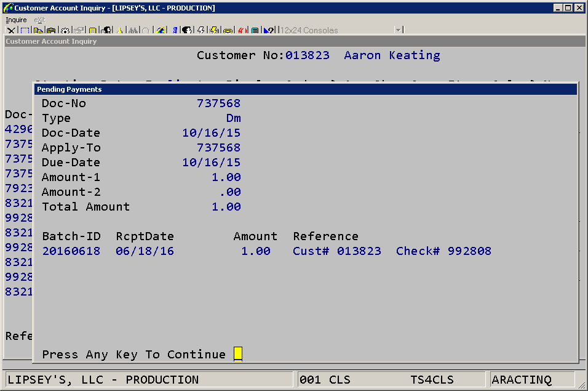Click the context help arrow question icon
The height and width of the screenshot is (391, 588).
coord(269,30)
